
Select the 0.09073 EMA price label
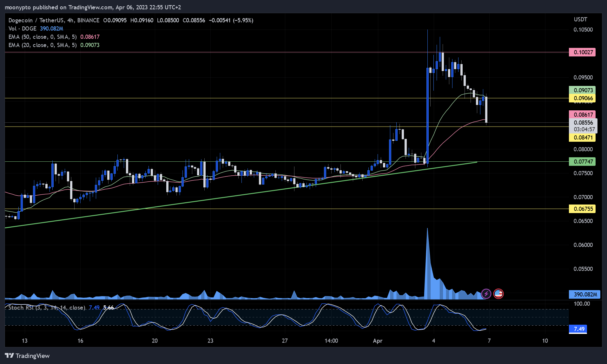pyautogui.click(x=582, y=90)
